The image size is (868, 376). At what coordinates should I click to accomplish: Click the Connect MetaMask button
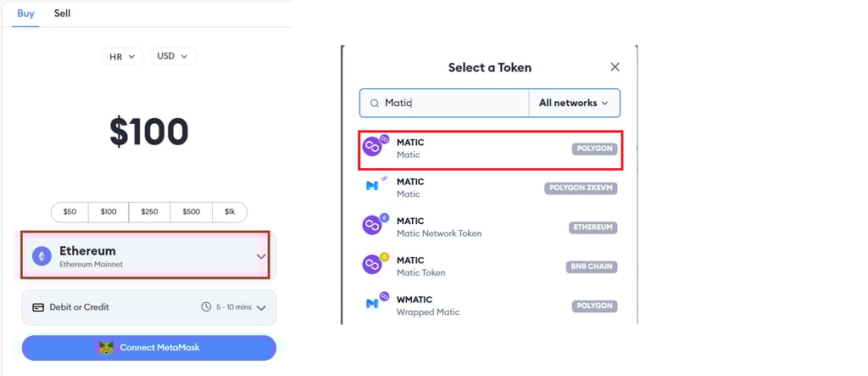click(149, 348)
